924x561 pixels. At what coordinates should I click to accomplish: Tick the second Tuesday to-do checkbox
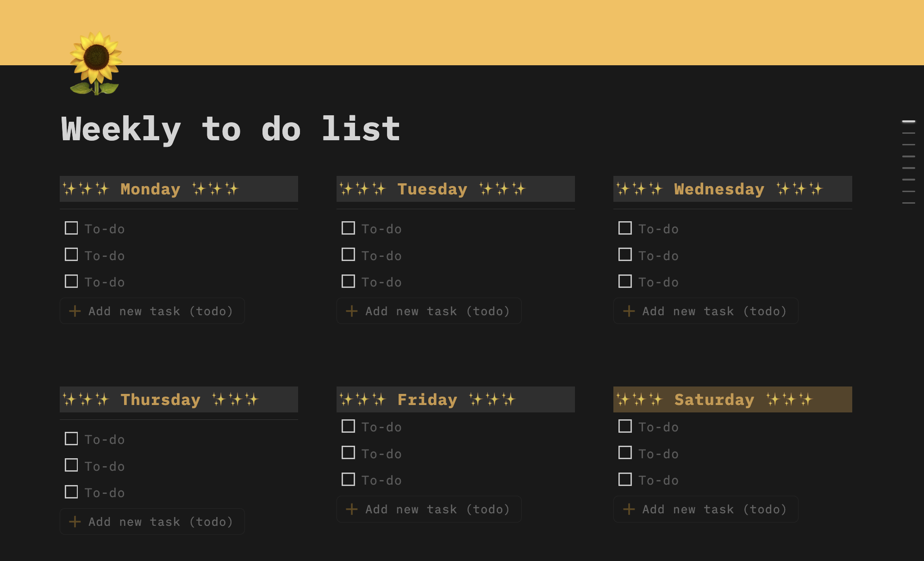tap(348, 255)
